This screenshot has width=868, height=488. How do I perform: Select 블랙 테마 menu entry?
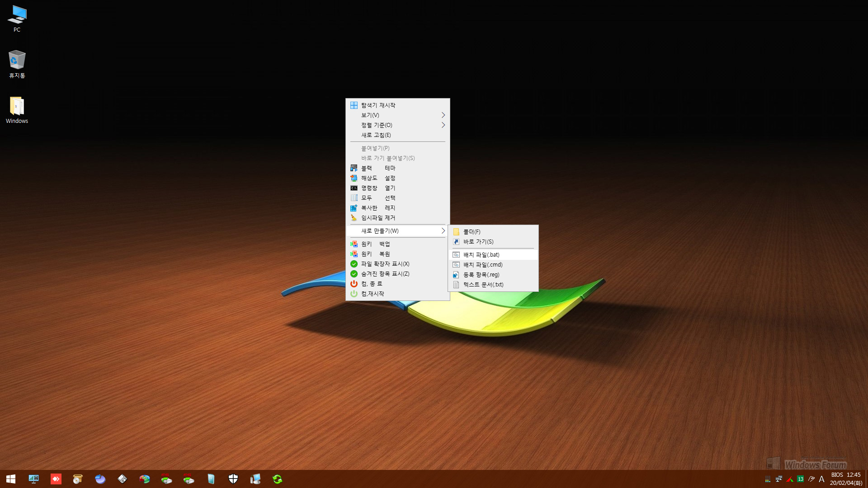pyautogui.click(x=397, y=168)
